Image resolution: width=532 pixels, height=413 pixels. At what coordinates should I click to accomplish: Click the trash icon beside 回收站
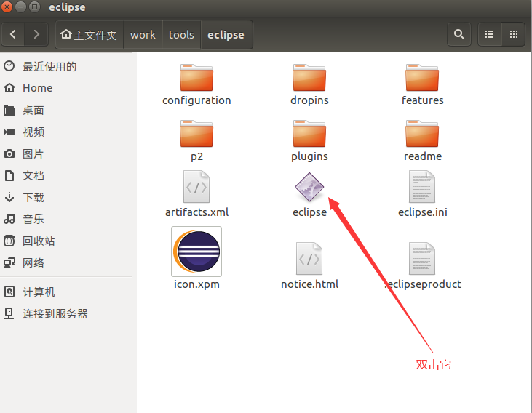9,241
